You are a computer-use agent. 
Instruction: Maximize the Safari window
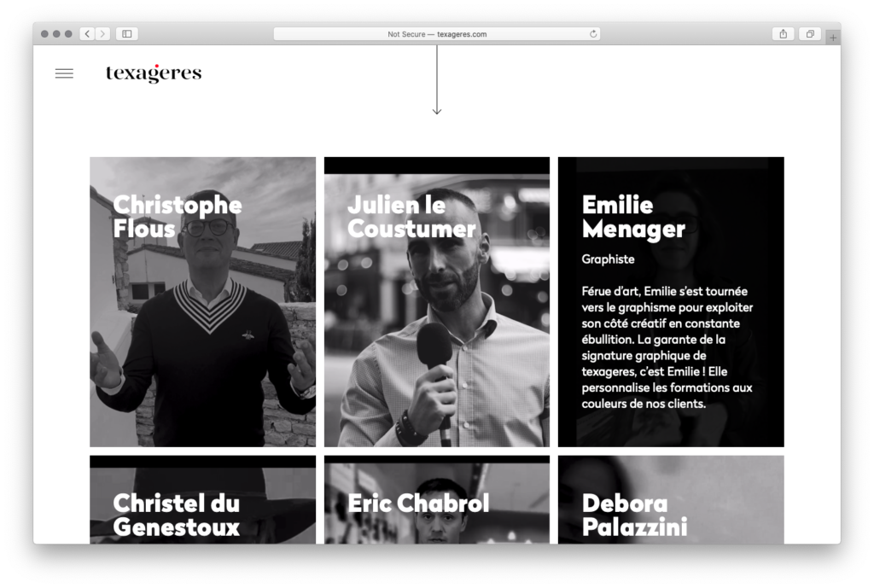(x=68, y=34)
